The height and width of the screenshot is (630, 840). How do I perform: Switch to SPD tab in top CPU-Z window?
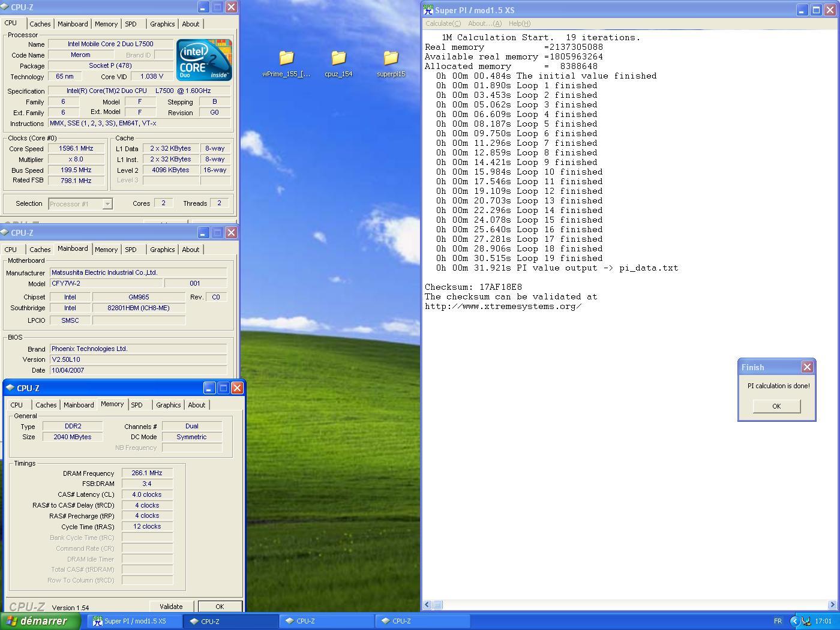coord(131,24)
